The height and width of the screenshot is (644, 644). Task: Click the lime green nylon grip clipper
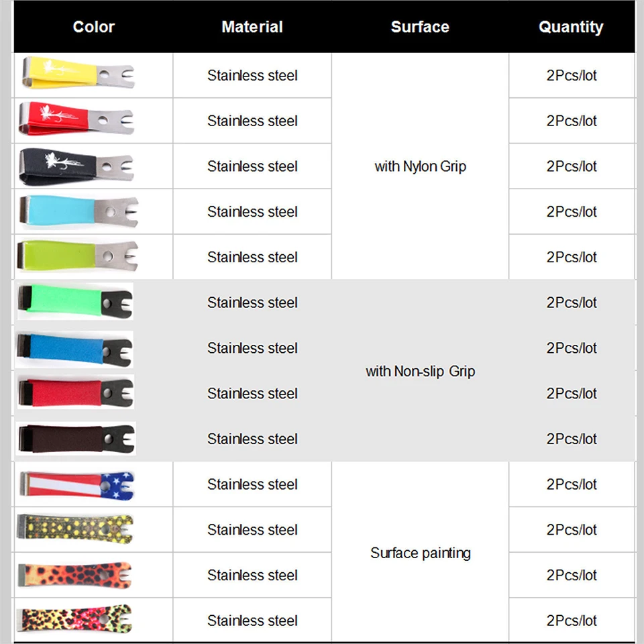(77, 256)
